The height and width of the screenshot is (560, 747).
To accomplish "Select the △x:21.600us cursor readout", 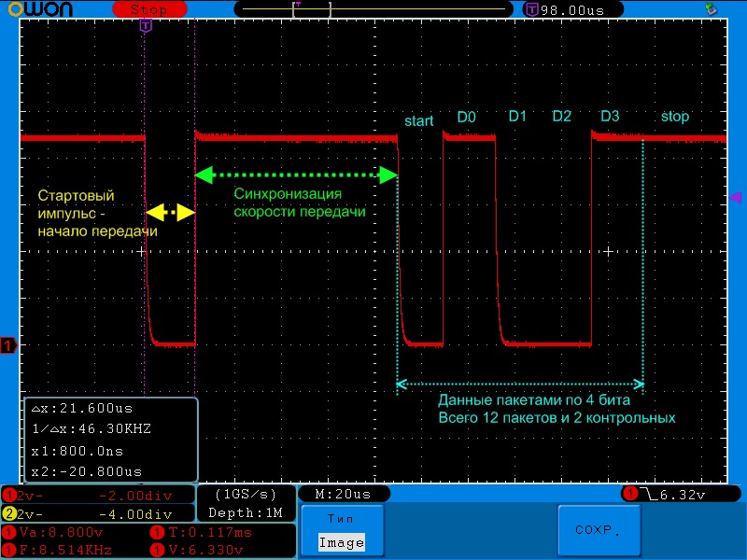I will tap(82, 409).
